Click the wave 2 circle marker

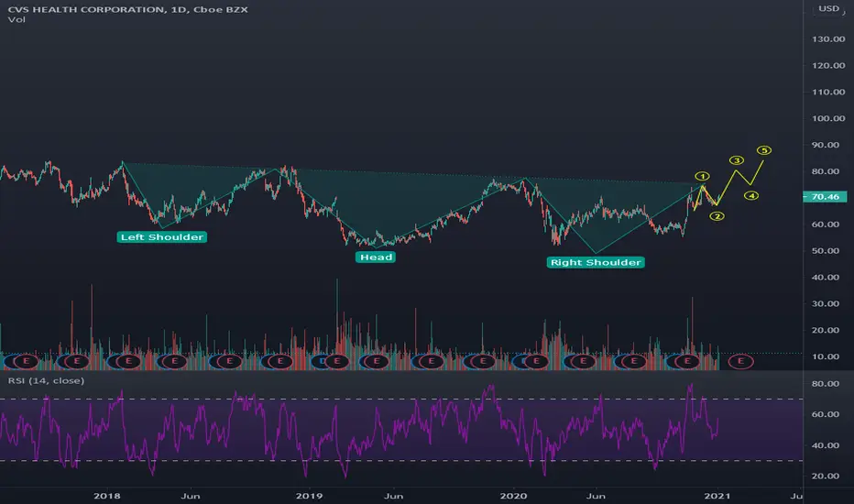[x=717, y=216]
